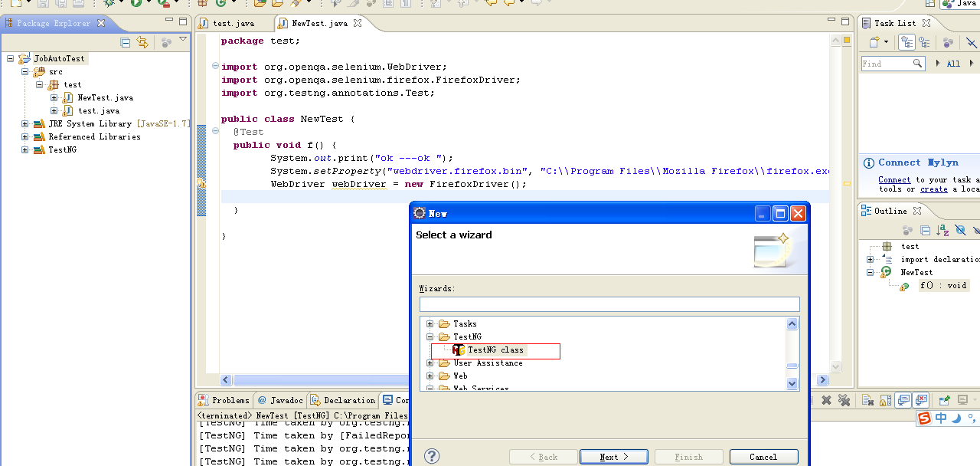Collapse the TestNG folder in wizard list

coord(430,336)
